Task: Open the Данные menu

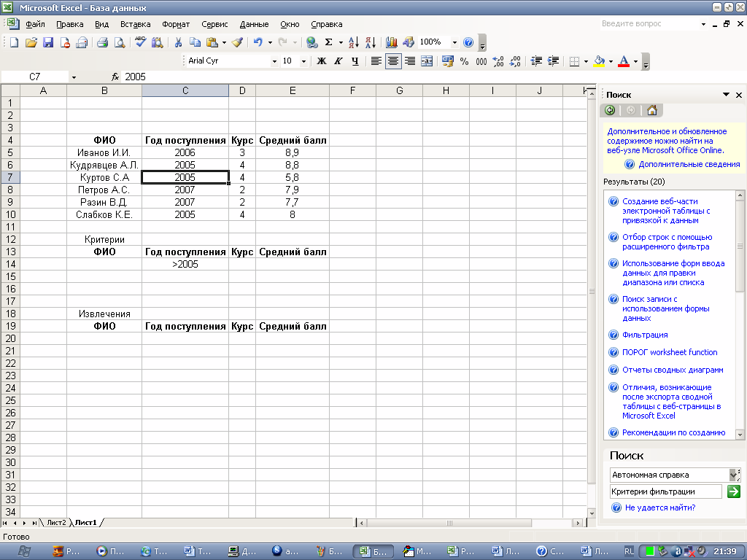Action: pyautogui.click(x=254, y=24)
